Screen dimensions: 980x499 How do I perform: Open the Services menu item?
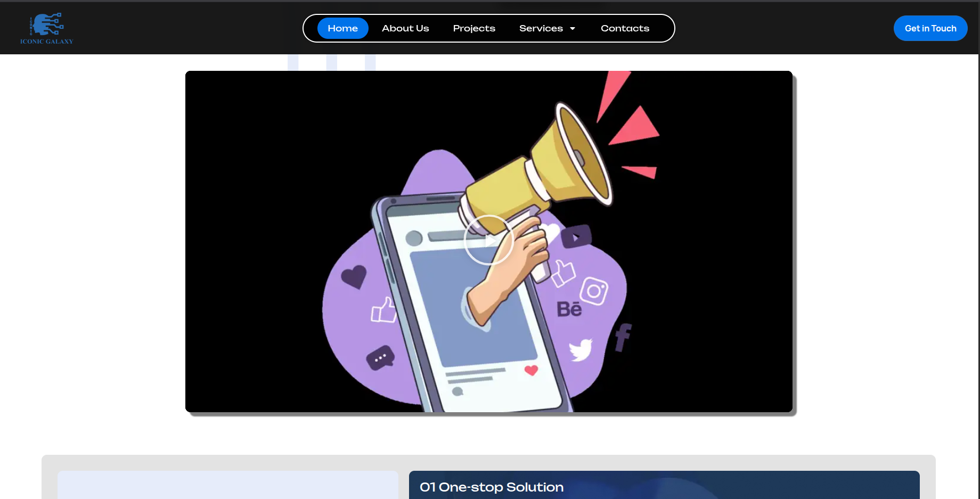541,28
